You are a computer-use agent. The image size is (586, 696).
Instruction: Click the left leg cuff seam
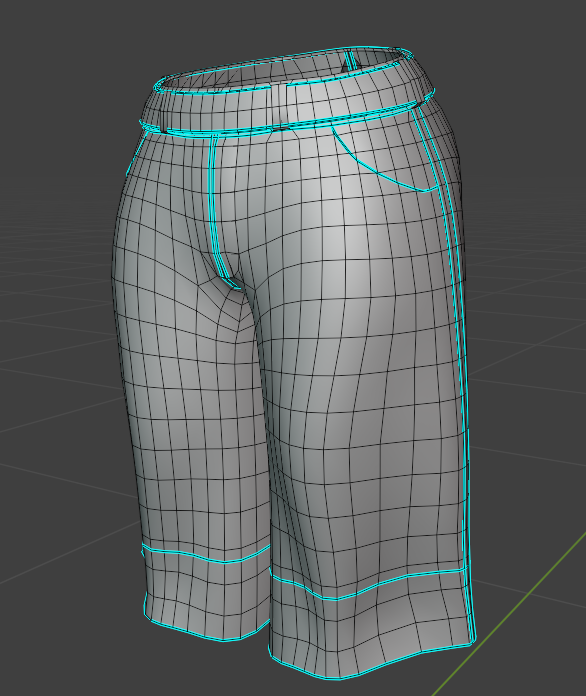coord(205,556)
